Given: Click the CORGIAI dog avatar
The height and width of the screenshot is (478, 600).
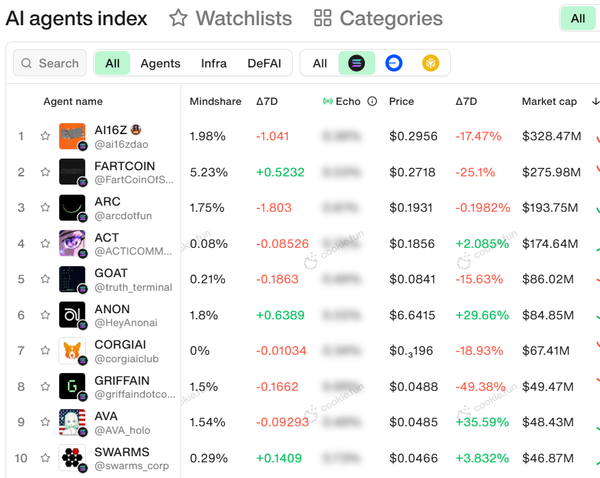Looking at the screenshot, I should (72, 351).
